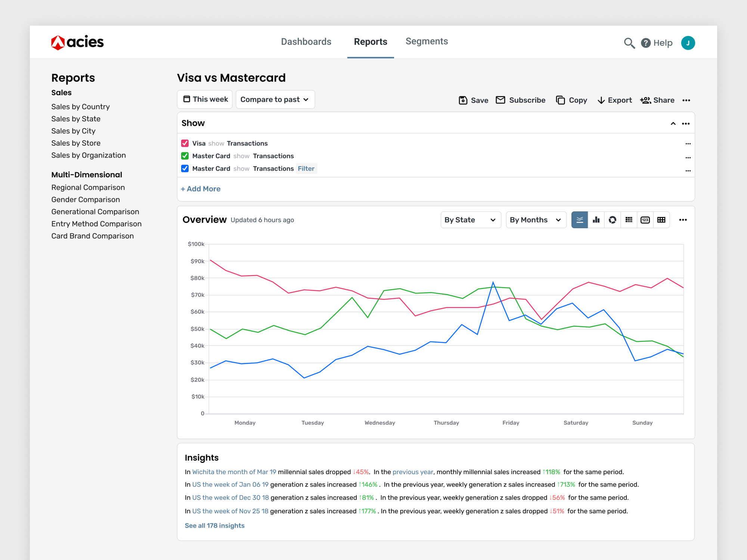Open Sales by City report
The image size is (747, 560).
[x=74, y=131]
